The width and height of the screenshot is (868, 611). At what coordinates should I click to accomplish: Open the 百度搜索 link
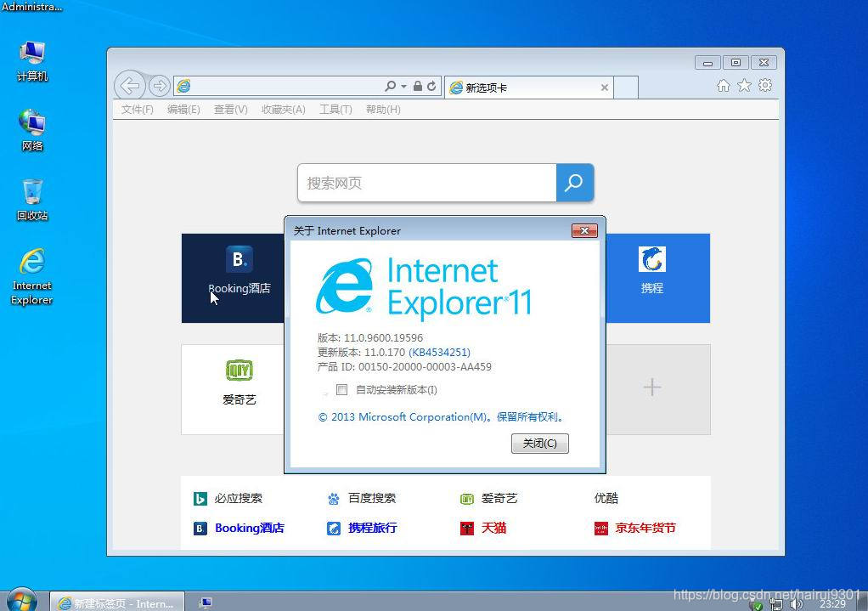tap(372, 498)
